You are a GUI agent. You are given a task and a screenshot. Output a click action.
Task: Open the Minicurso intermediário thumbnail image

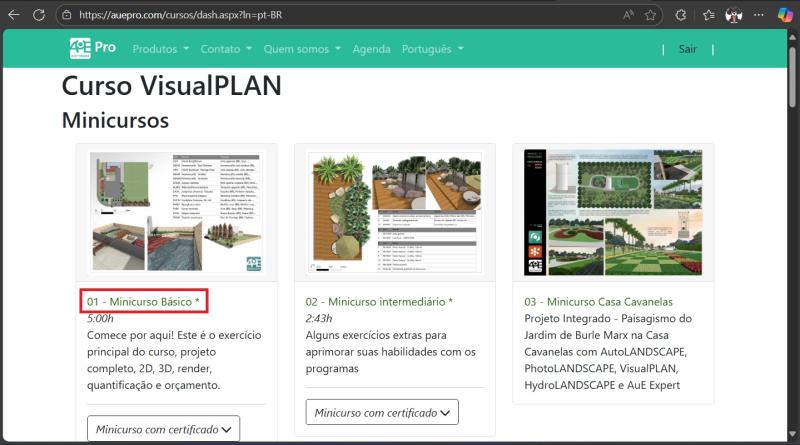pos(395,212)
